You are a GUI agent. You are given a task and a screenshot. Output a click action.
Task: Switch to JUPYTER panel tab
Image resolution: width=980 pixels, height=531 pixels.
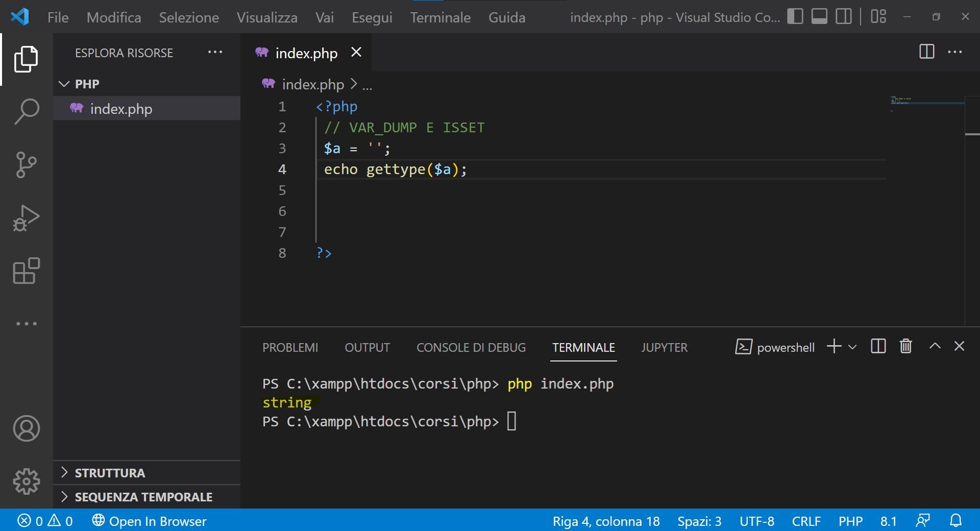click(664, 348)
